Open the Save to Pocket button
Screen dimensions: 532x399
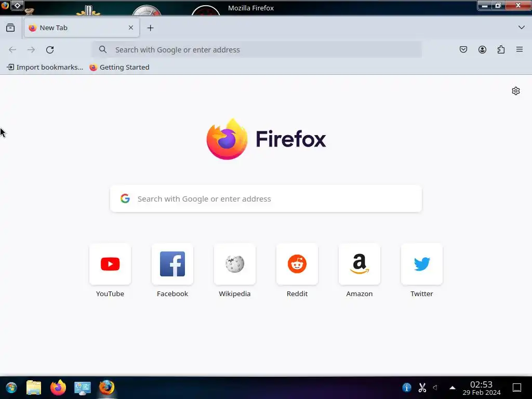click(x=463, y=50)
